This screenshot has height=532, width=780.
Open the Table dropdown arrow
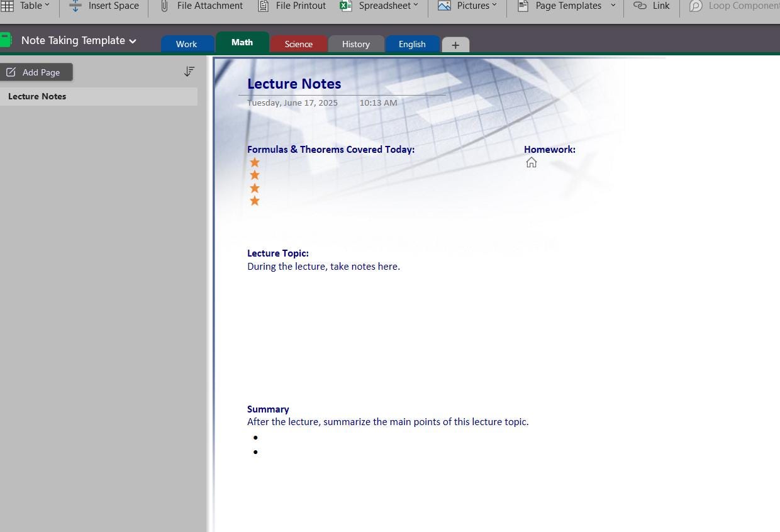tap(47, 5)
